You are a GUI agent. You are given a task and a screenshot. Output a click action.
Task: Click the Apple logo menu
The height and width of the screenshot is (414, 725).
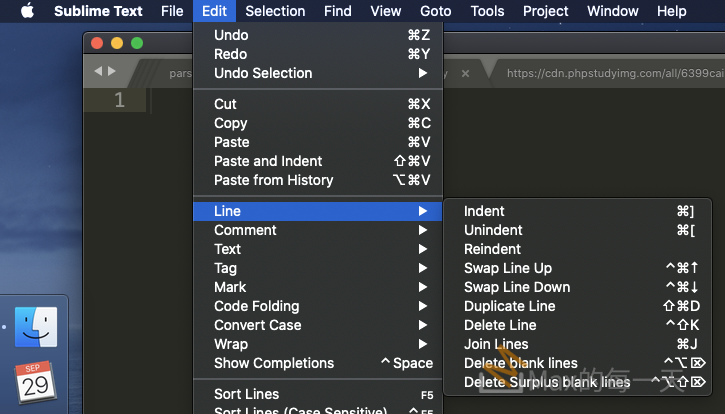(27, 11)
